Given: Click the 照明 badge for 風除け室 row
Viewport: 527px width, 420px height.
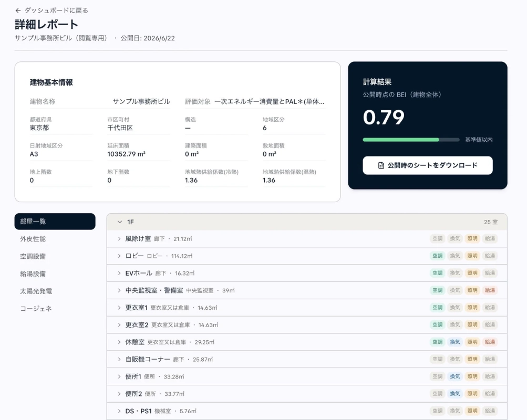Looking at the screenshot, I should pyautogui.click(x=472, y=239).
